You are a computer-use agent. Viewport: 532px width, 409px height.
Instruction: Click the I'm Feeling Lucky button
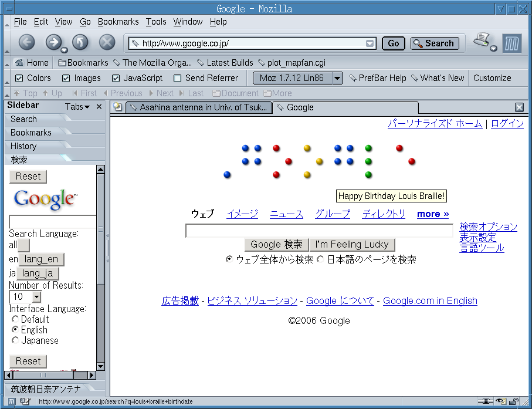352,244
